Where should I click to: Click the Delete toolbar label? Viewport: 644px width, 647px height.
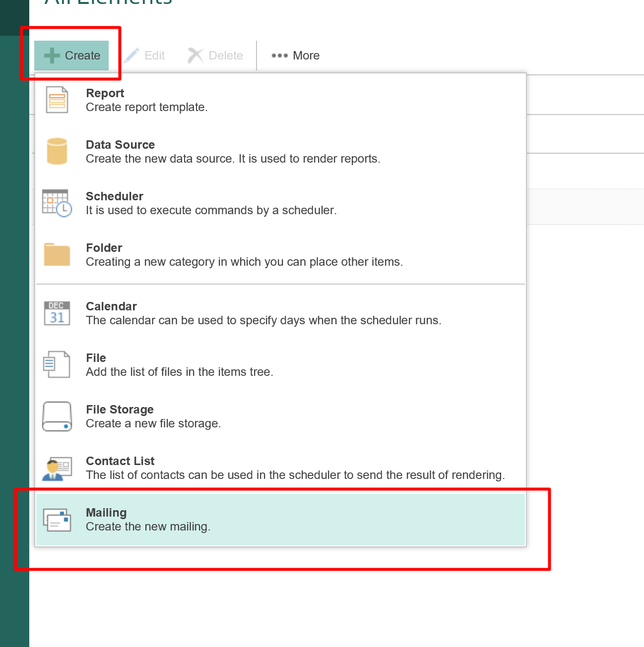[x=226, y=56]
